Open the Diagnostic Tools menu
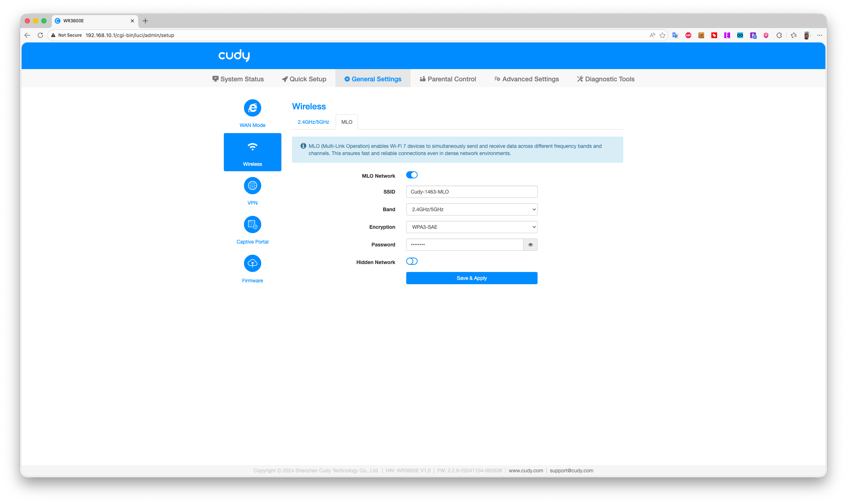 [x=606, y=79]
